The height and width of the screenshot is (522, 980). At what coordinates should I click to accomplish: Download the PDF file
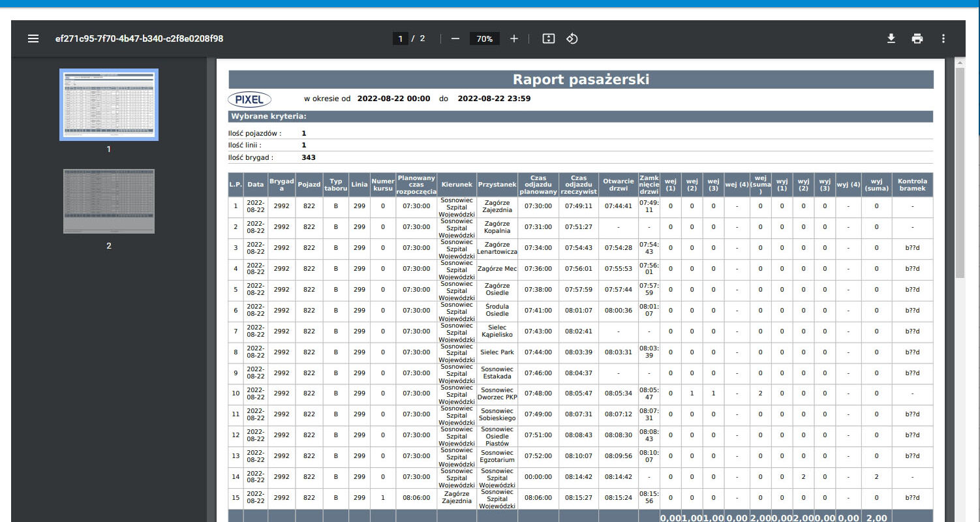[x=891, y=38]
